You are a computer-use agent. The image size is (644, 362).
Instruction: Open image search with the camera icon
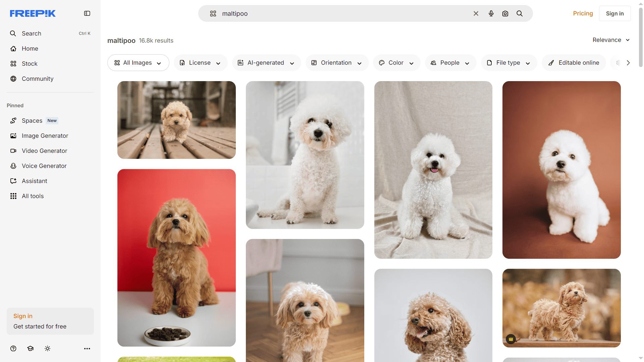coord(505,13)
